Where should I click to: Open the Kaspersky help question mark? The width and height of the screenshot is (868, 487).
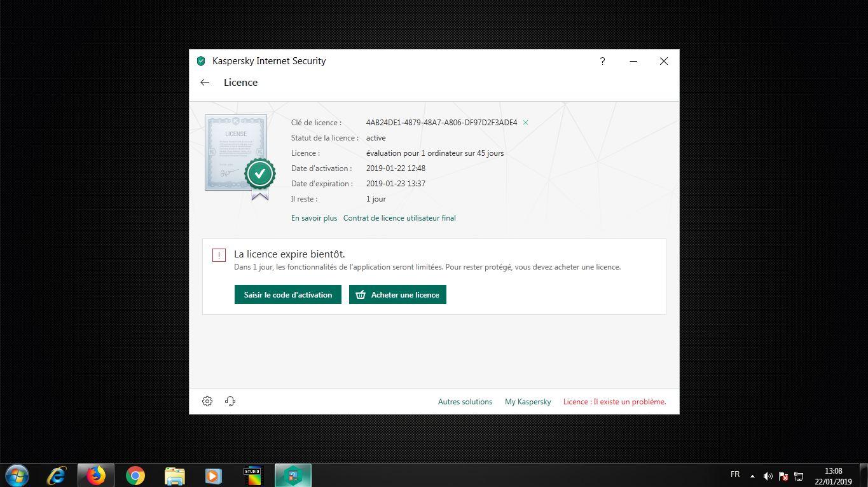[602, 61]
